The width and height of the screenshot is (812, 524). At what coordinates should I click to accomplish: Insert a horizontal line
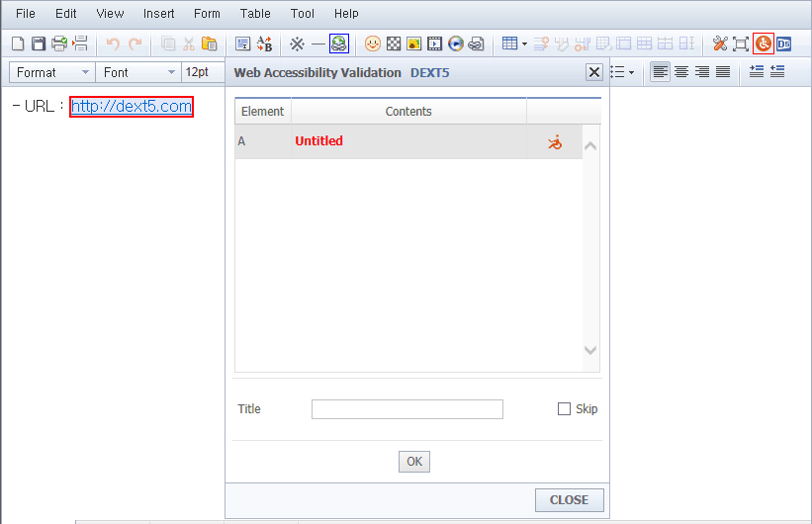click(x=317, y=44)
